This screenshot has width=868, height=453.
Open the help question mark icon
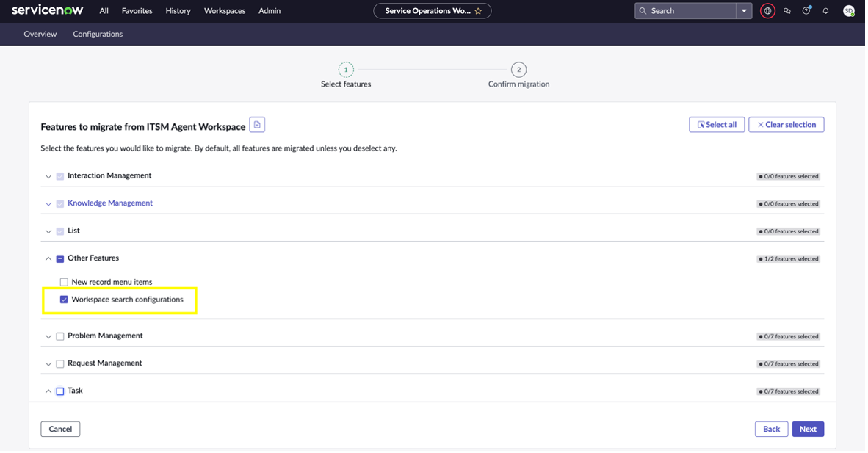pyautogui.click(x=806, y=11)
